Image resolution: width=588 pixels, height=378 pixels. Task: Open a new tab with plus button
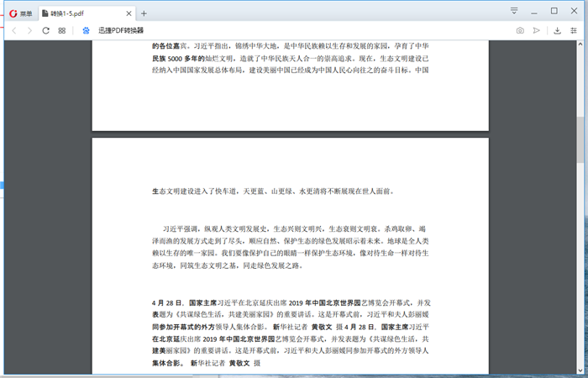click(x=144, y=13)
